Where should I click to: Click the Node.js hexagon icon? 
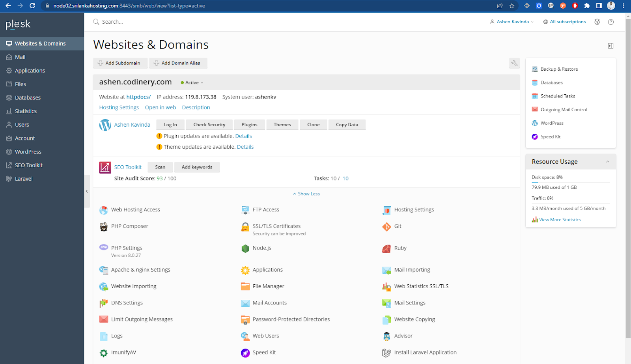[x=245, y=248]
